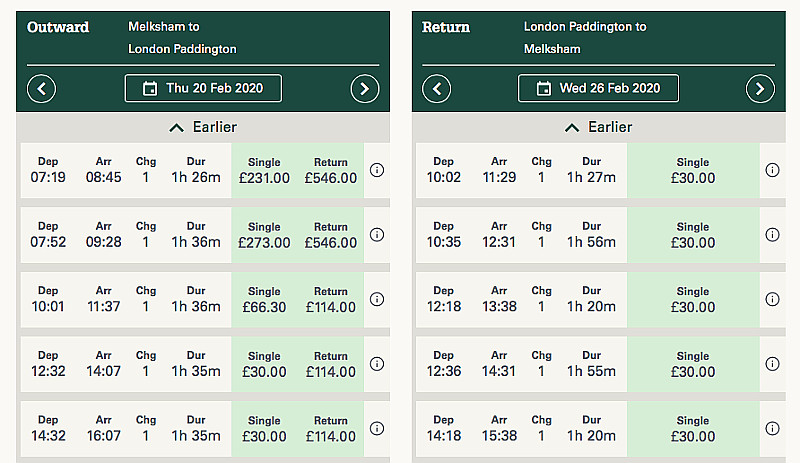The image size is (800, 463).
Task: Expand Earlier return trains
Action: [x=598, y=127]
